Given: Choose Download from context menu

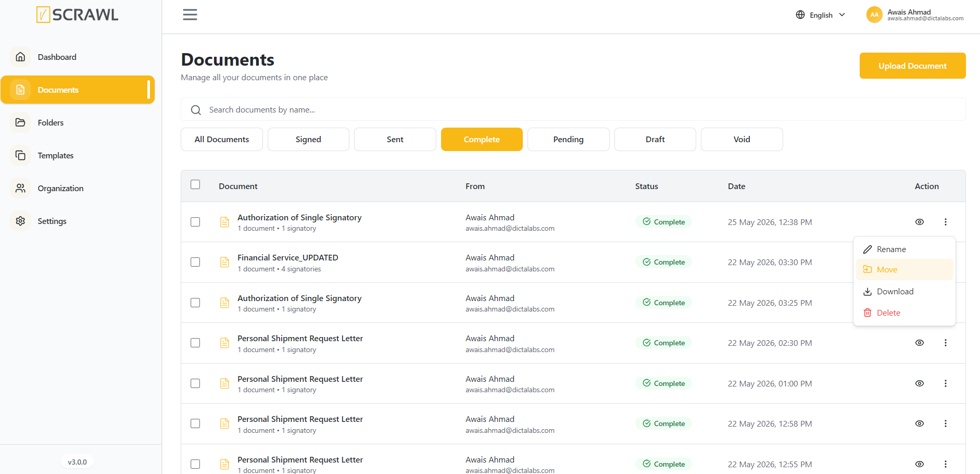Looking at the screenshot, I should point(904,292).
